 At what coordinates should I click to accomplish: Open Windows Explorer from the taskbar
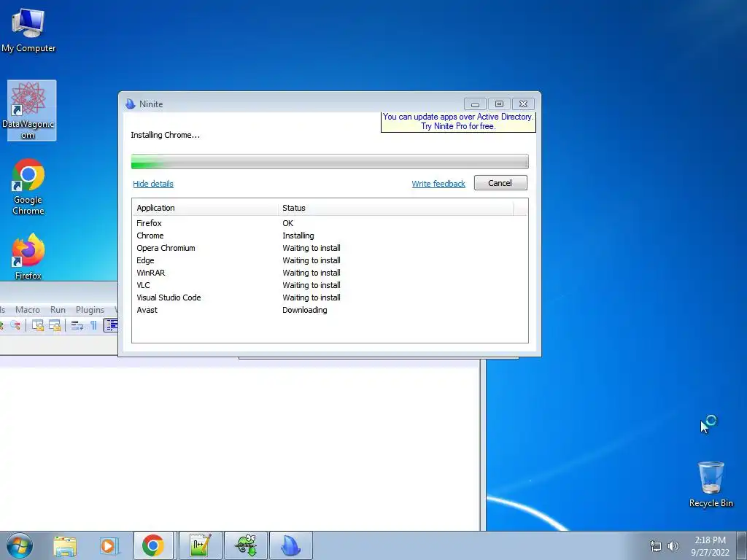pos(65,545)
